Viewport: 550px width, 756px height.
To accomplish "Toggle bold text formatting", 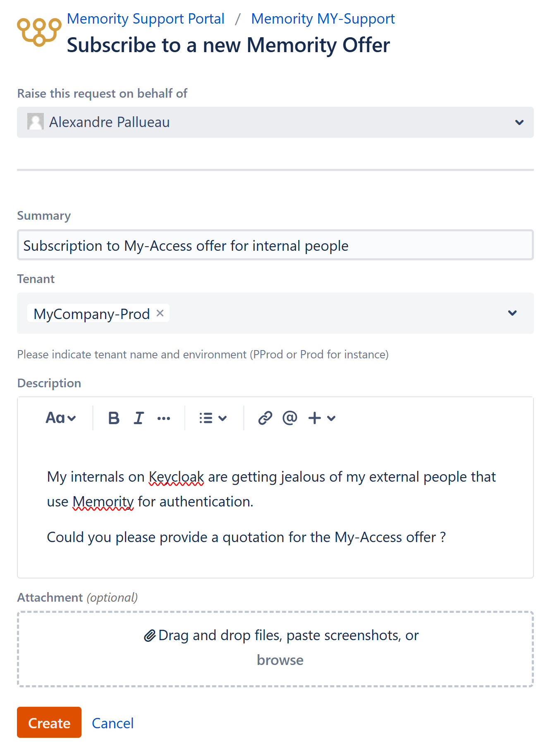I will click(x=114, y=418).
